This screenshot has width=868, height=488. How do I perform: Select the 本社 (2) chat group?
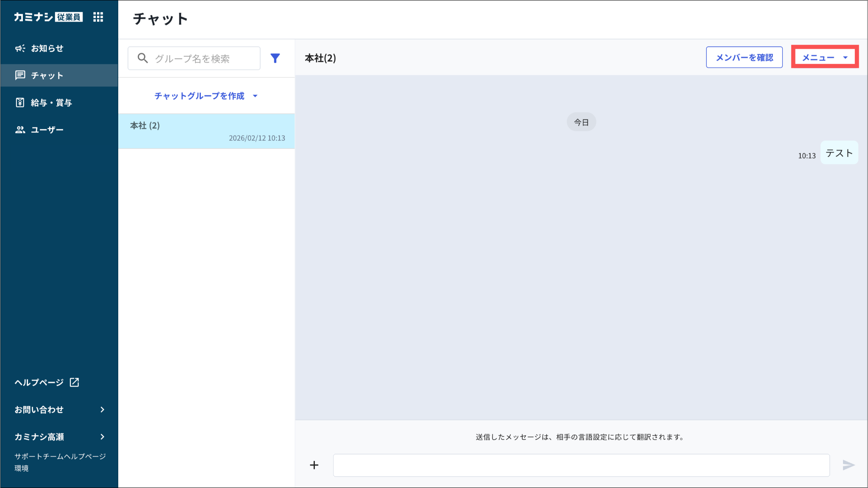[x=206, y=131]
